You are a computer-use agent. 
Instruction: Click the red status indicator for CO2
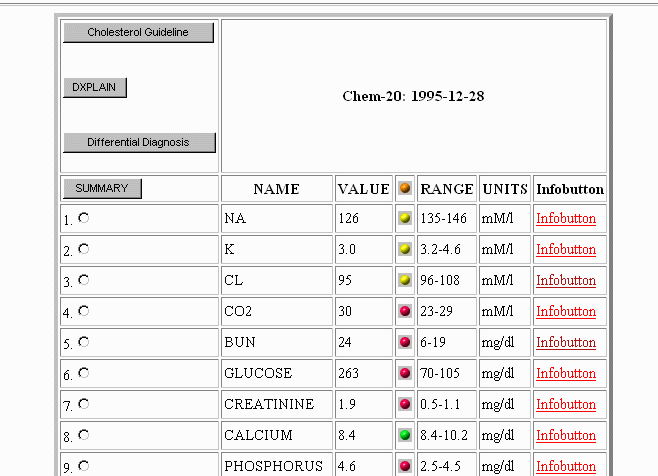click(405, 311)
